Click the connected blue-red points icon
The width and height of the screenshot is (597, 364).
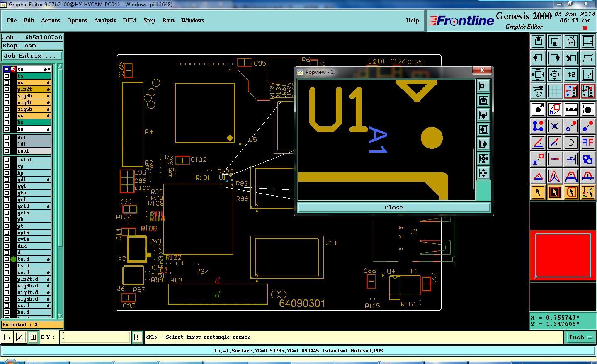538,126
